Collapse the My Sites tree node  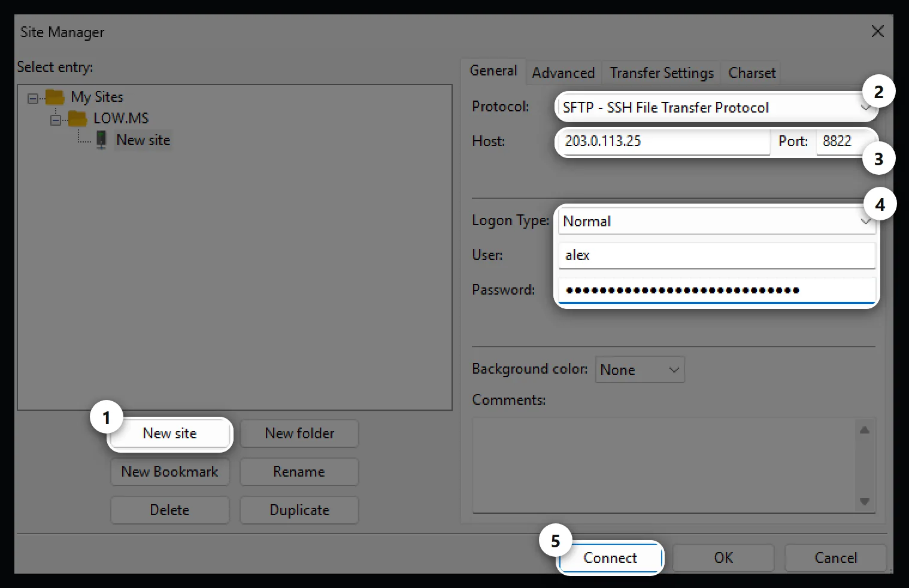click(33, 98)
